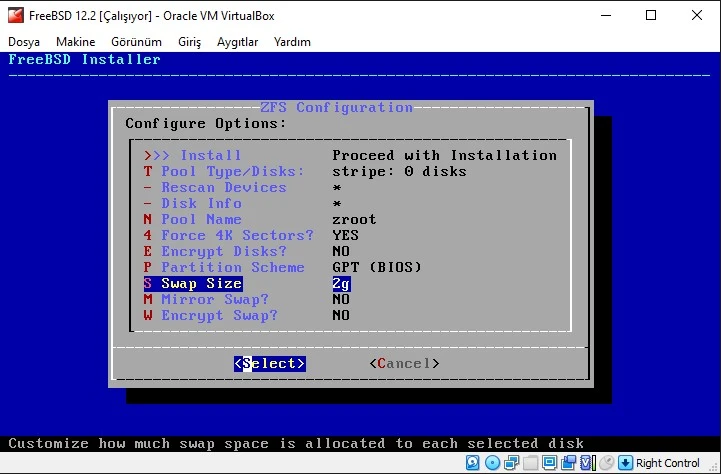Screen dimensions: 721x474
Task: Minimize the VirtualBox window
Action: [x=606, y=15]
